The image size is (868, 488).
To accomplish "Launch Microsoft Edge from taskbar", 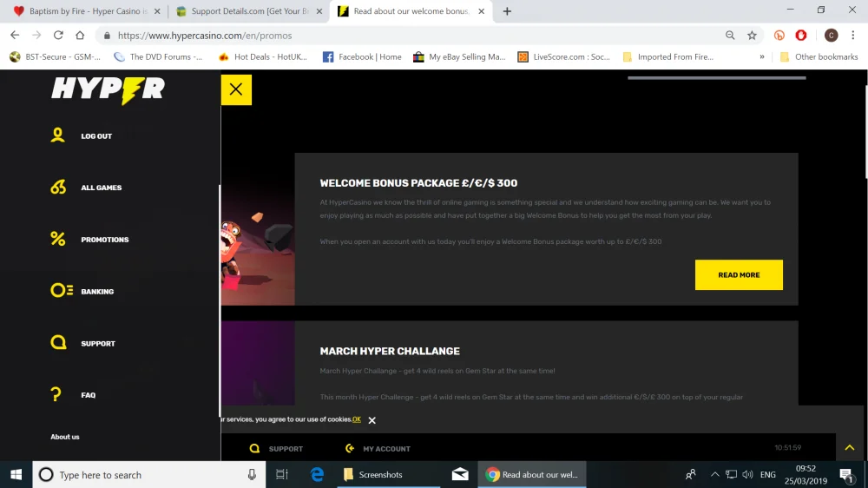I will (317, 475).
